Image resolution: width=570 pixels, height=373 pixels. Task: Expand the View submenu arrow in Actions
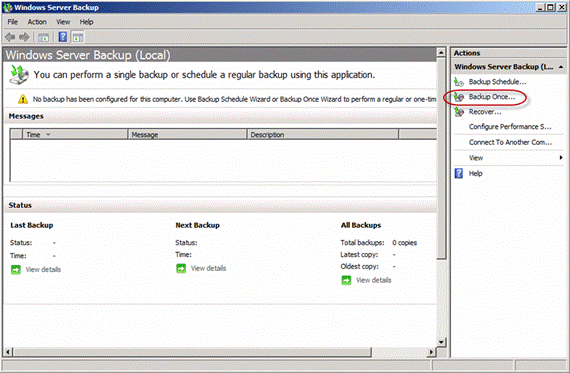tap(561, 157)
